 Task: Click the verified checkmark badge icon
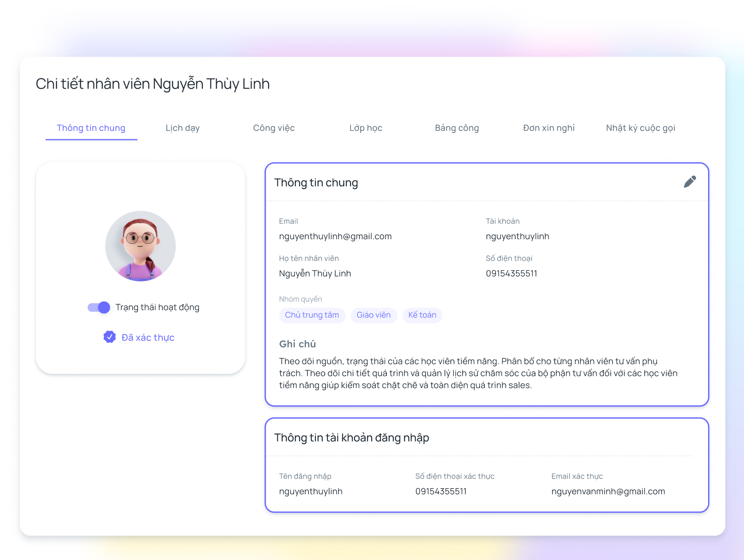pyautogui.click(x=110, y=337)
